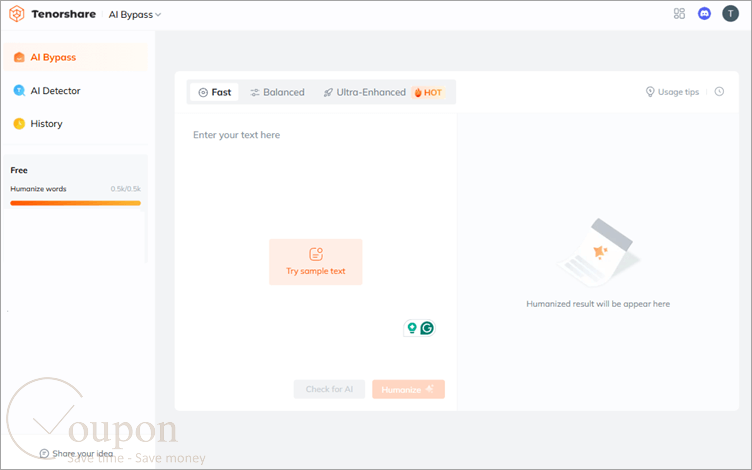Click Try sample text button
752x470 pixels.
coord(316,262)
